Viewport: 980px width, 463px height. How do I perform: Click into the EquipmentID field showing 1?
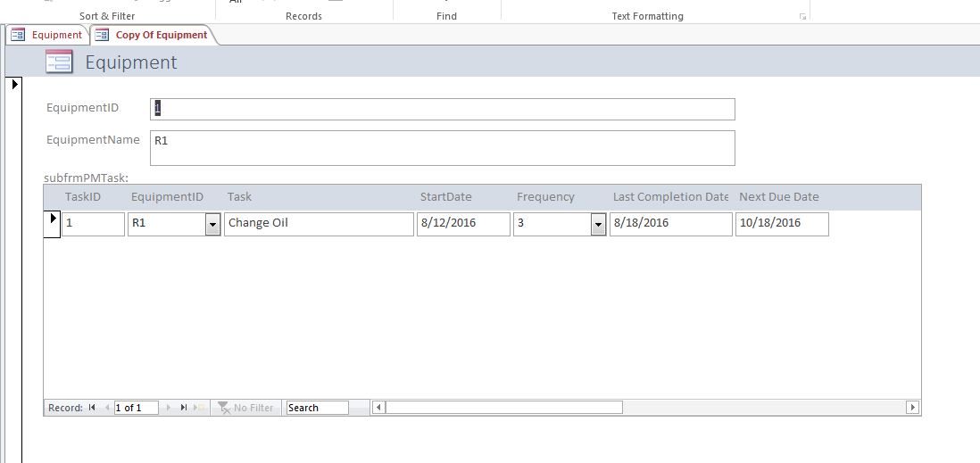443,109
